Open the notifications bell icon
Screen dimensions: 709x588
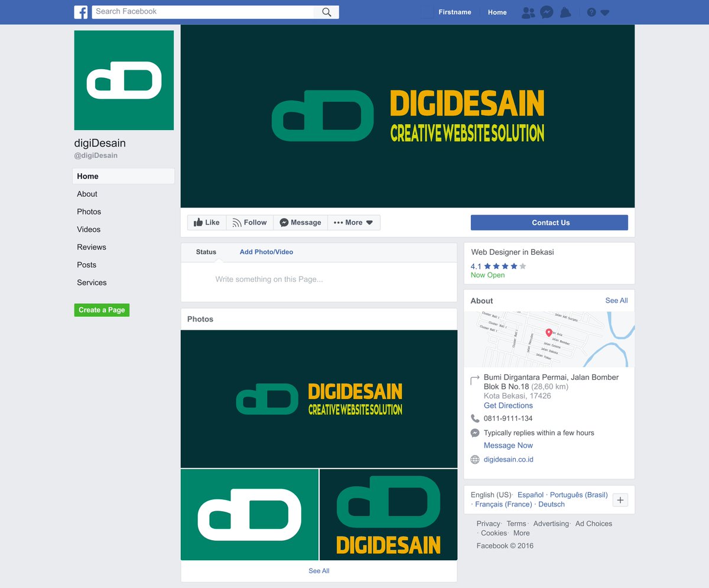click(x=565, y=12)
